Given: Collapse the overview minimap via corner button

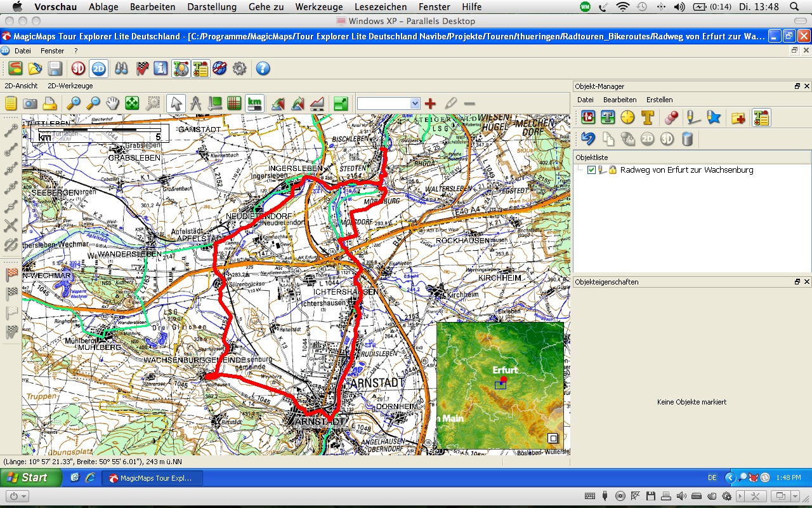Looking at the screenshot, I should pos(553,438).
